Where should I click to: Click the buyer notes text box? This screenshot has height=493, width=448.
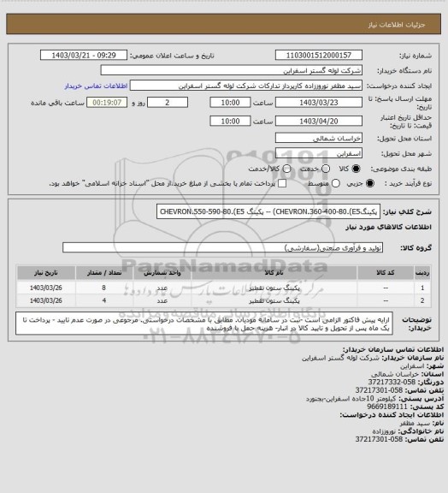click(x=204, y=324)
